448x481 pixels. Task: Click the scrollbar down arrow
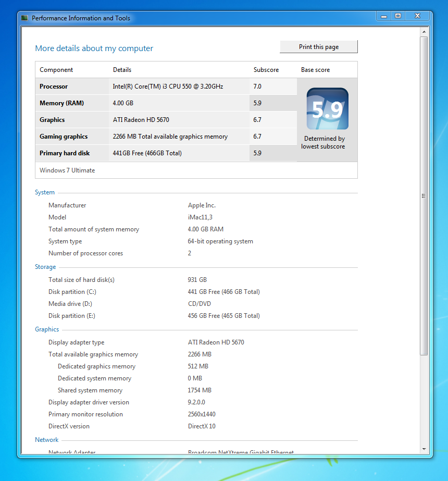(x=424, y=449)
